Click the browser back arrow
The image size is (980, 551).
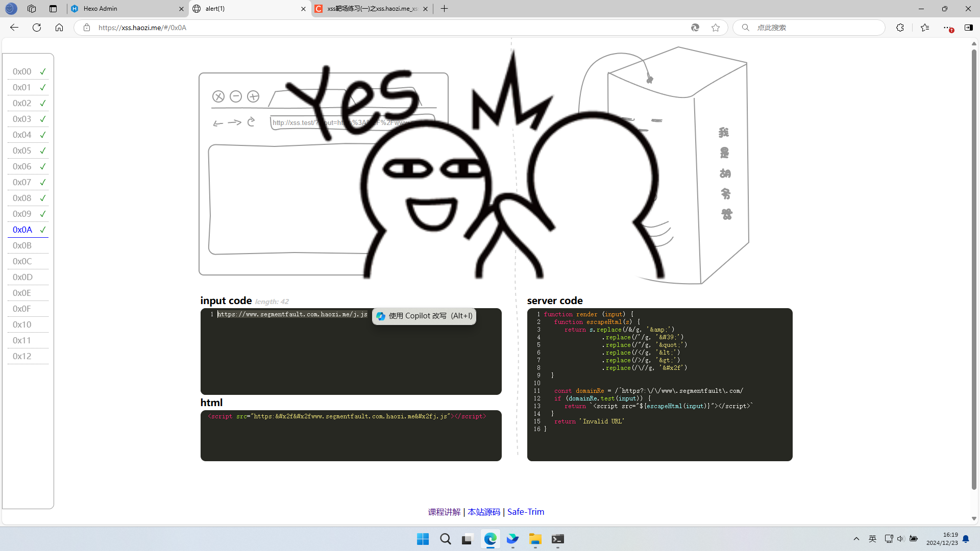[14, 28]
